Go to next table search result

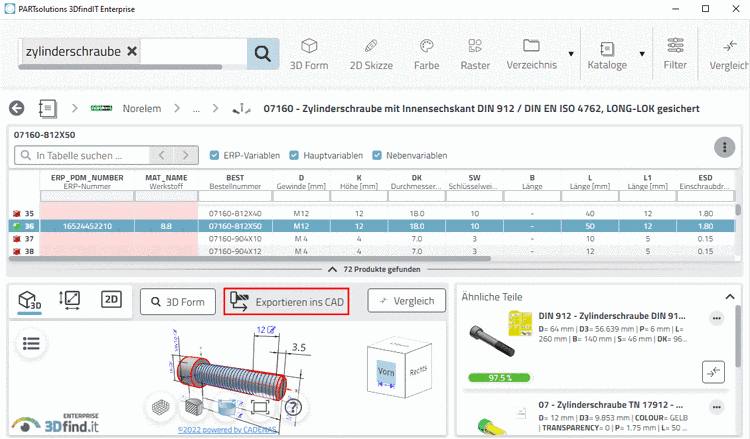[186, 155]
